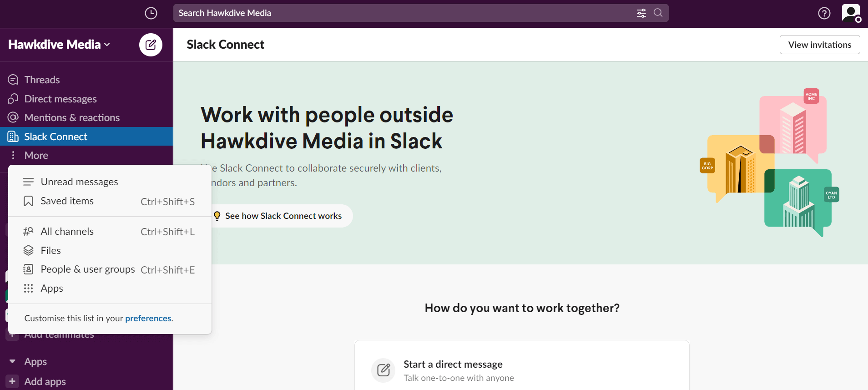Screen dimensions: 868x390
Task: Click 'How do you want to work together?' heading
Action: 522,308
